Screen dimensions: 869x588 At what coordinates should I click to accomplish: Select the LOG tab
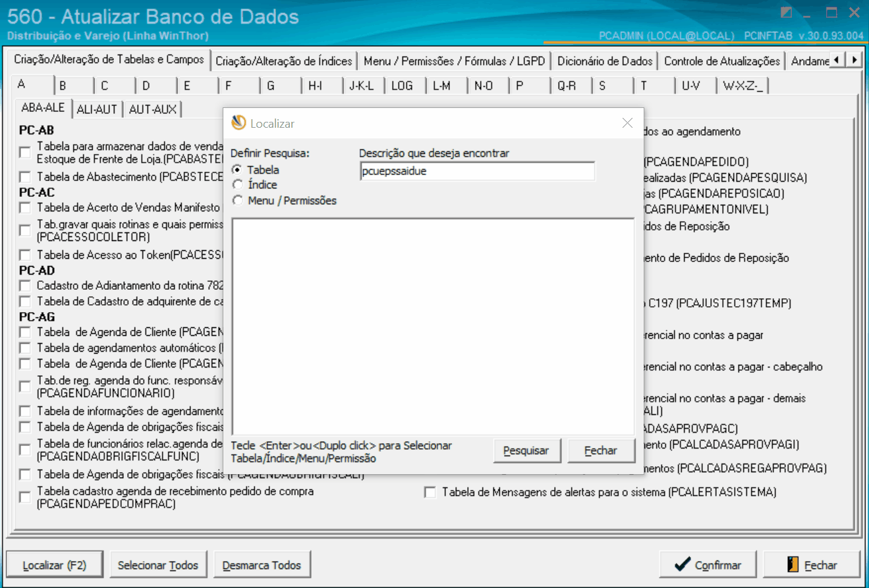click(x=405, y=86)
